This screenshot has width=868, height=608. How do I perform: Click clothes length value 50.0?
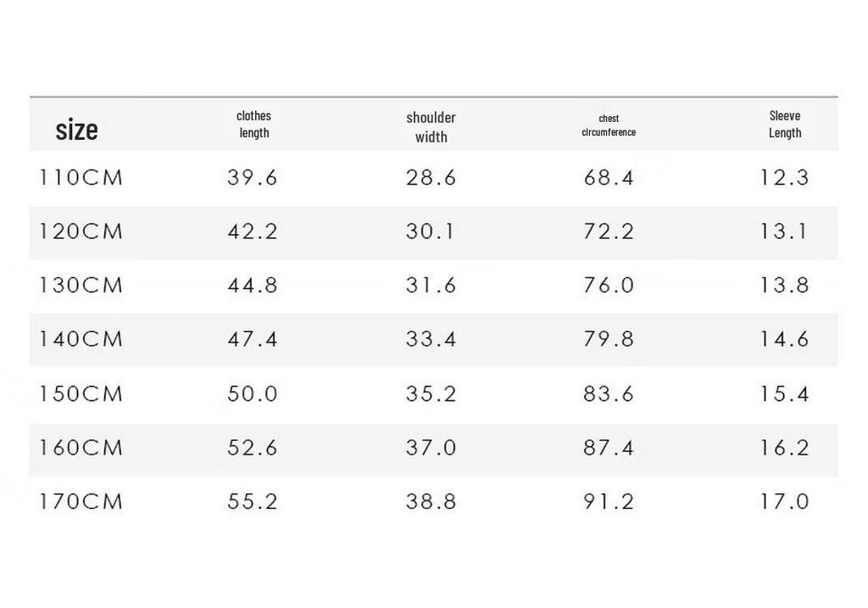coord(253,393)
